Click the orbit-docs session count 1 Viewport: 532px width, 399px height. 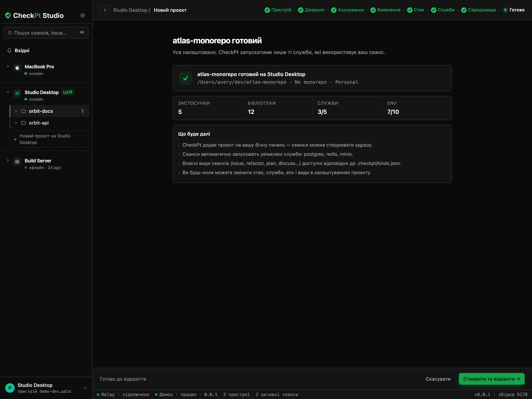coord(82,111)
